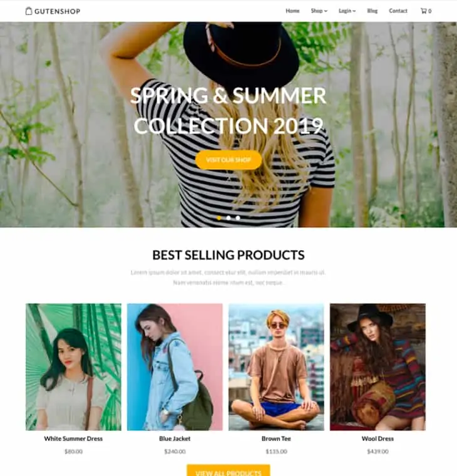This screenshot has height=476, width=457.
Task: Switch to the second slide dot
Action: click(228, 218)
